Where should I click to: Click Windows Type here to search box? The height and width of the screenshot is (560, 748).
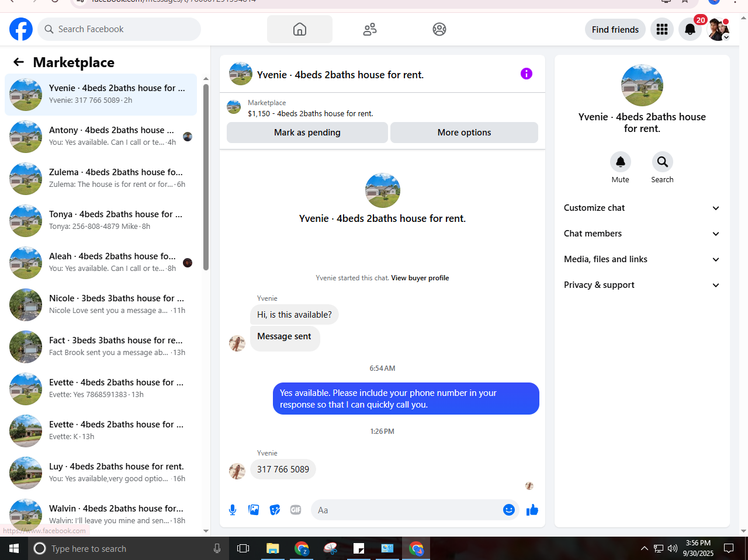(127, 548)
